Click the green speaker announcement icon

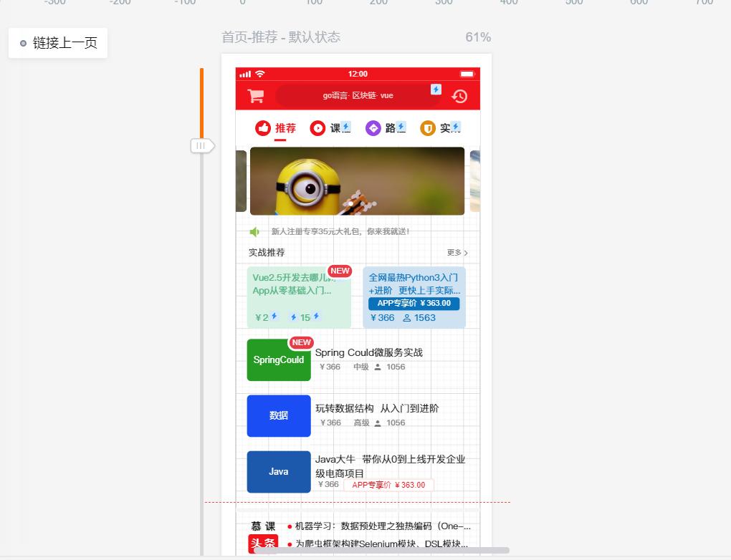[254, 232]
